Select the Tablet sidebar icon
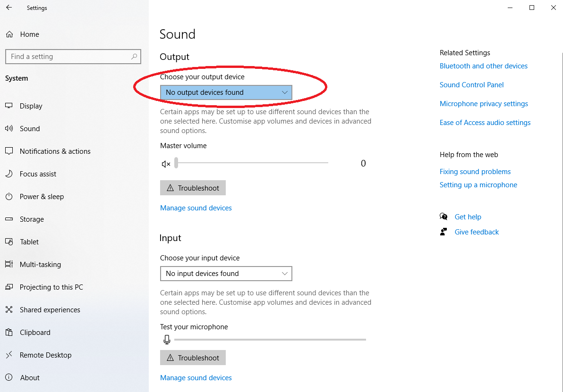This screenshot has width=563, height=392. 9,242
